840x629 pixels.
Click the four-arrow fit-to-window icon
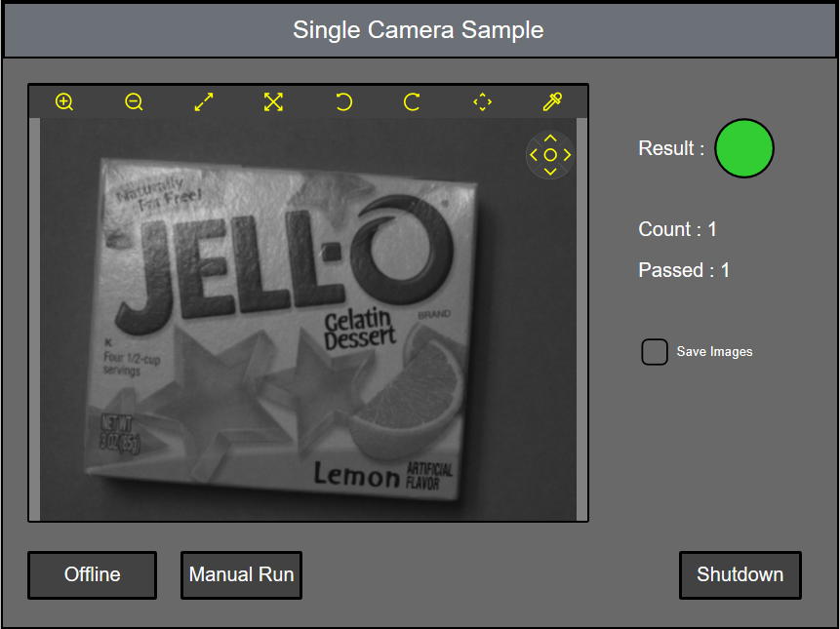pos(273,102)
